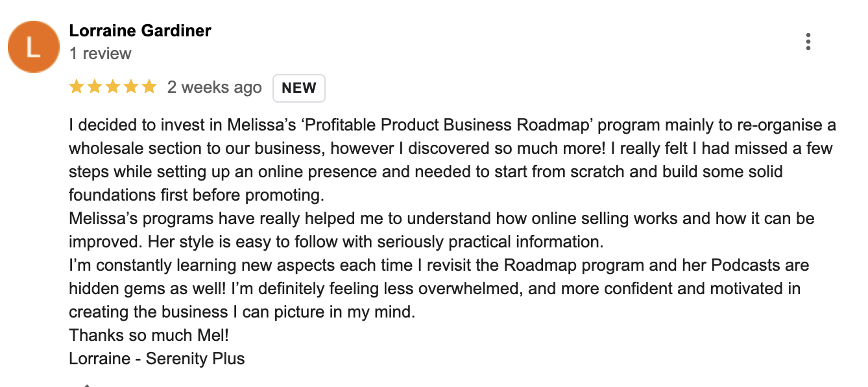Click the fourth rating star
This screenshot has width=868, height=387.
[131, 87]
